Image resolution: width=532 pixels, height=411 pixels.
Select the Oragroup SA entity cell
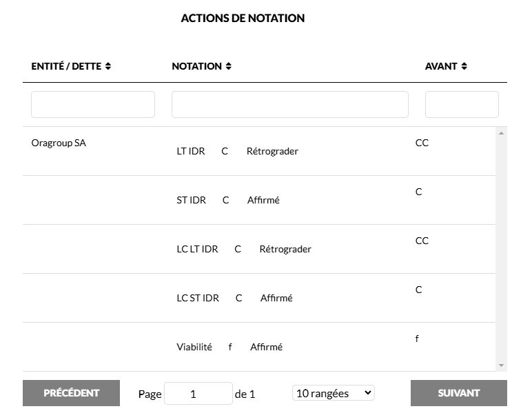click(x=59, y=143)
